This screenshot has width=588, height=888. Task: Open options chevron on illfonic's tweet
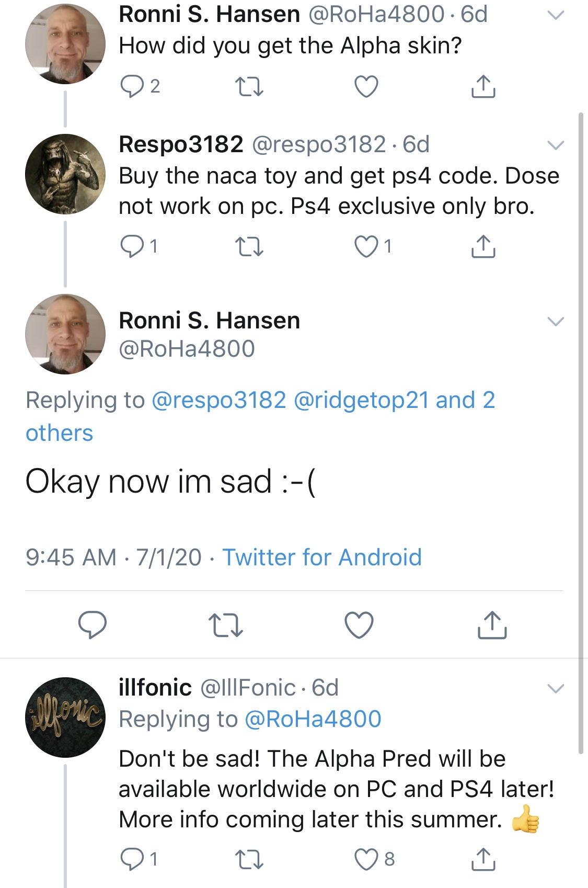coord(556,689)
